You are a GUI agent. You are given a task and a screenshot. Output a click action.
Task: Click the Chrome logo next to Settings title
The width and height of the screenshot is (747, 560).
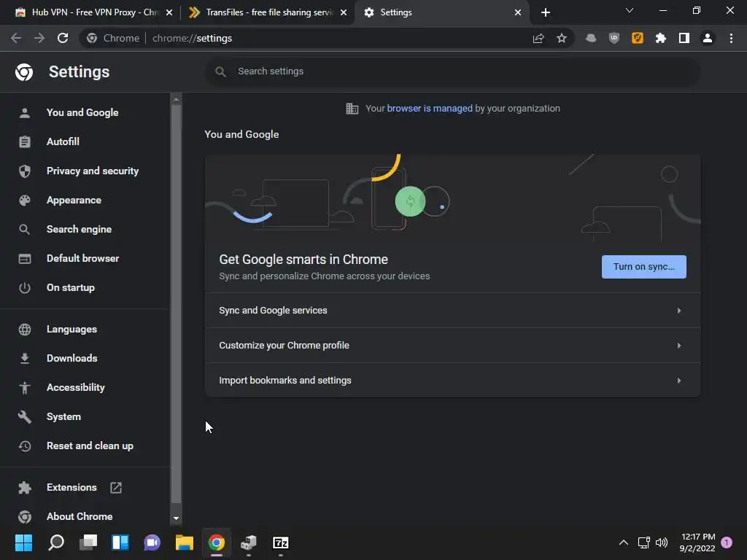coord(24,72)
